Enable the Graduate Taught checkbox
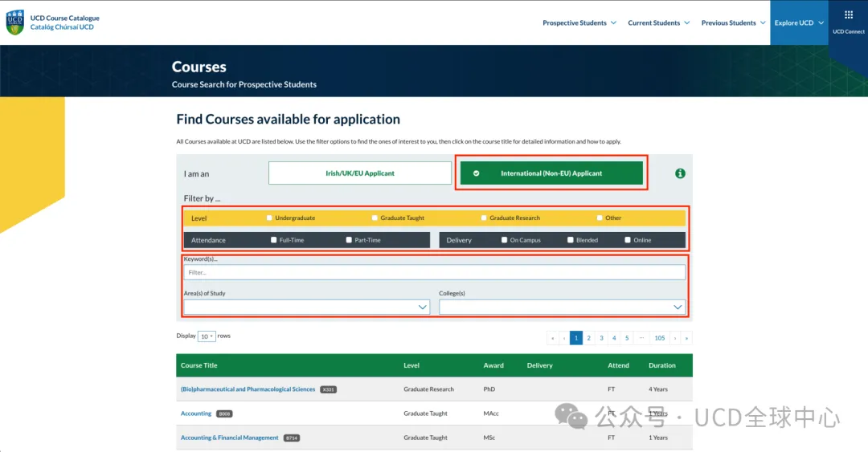Image resolution: width=868 pixels, height=452 pixels. click(375, 218)
